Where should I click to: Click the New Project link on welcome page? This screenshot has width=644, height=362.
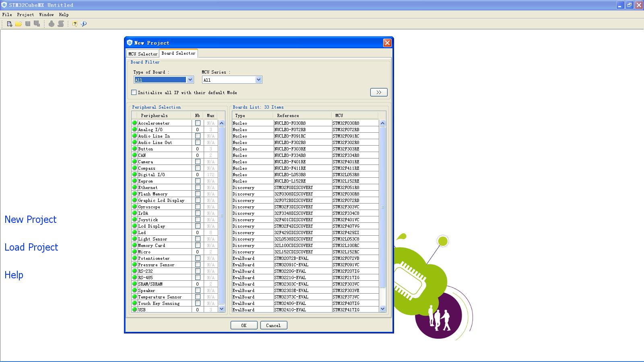(x=31, y=220)
